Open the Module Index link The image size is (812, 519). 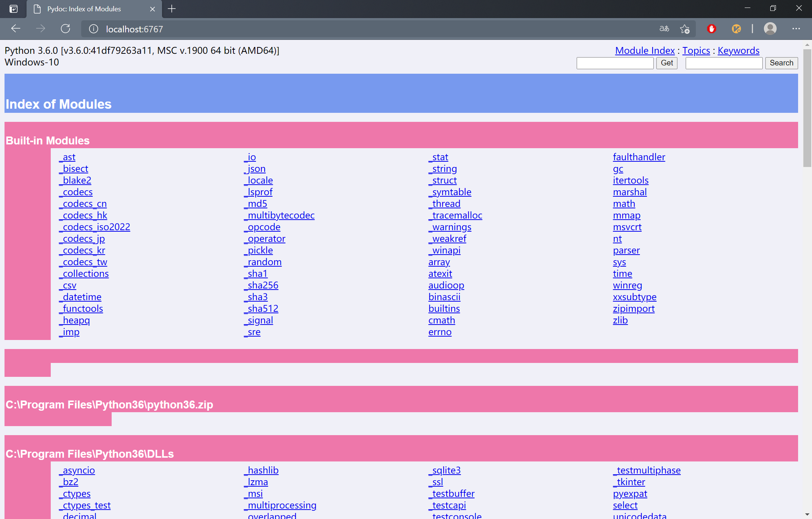pos(644,50)
